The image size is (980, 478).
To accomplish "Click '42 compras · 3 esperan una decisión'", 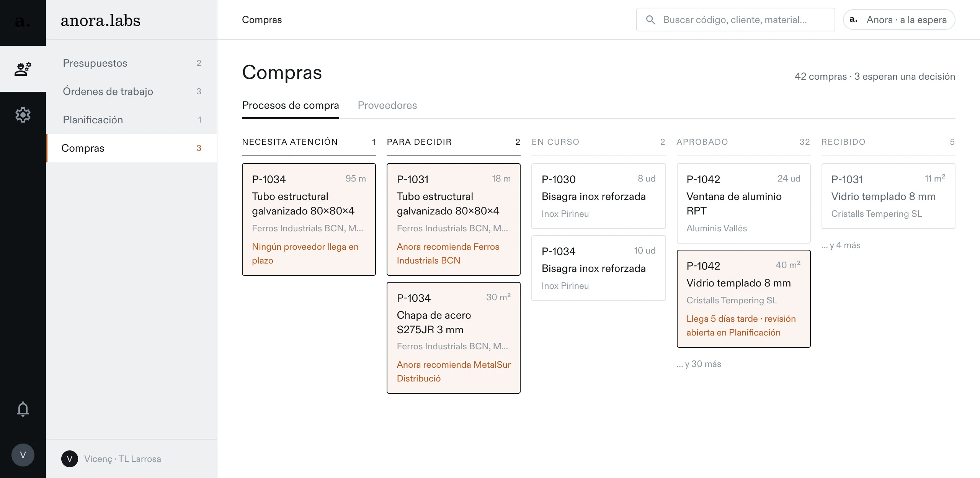I will click(875, 77).
